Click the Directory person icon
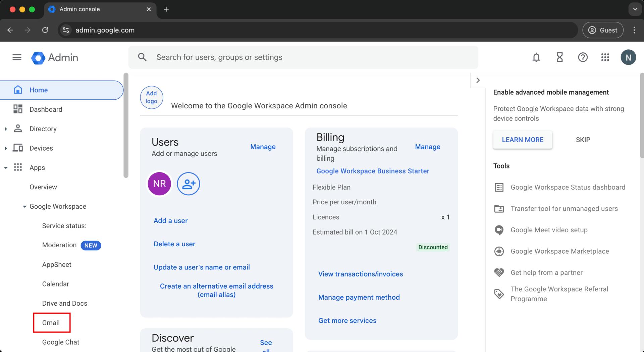Screen dimensions: 644x352 point(18,129)
